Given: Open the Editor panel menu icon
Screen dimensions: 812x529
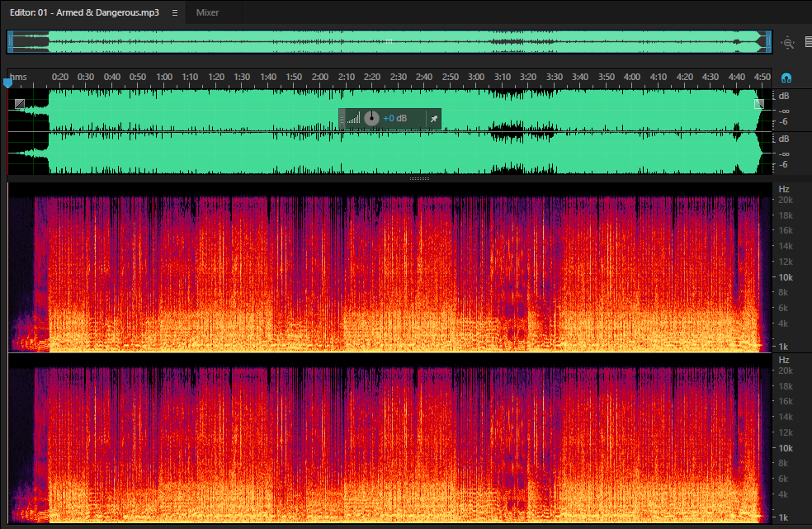Looking at the screenshot, I should tap(175, 13).
